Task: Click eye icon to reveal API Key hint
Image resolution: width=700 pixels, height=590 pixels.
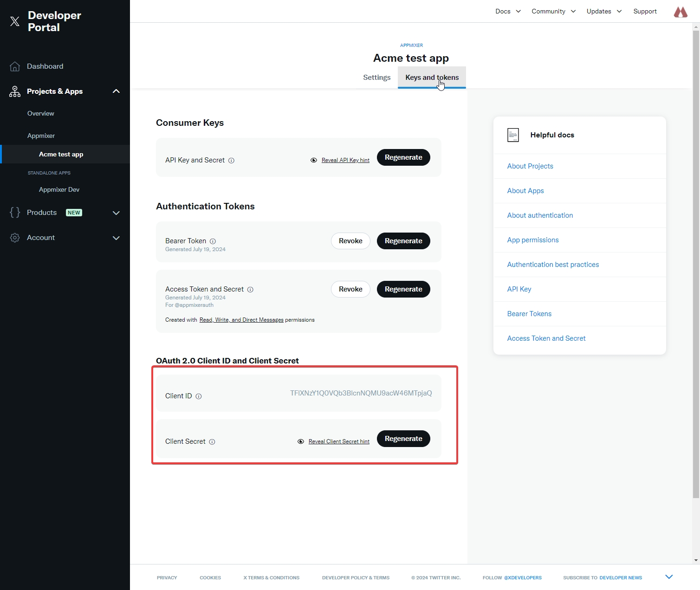Action: pyautogui.click(x=314, y=160)
